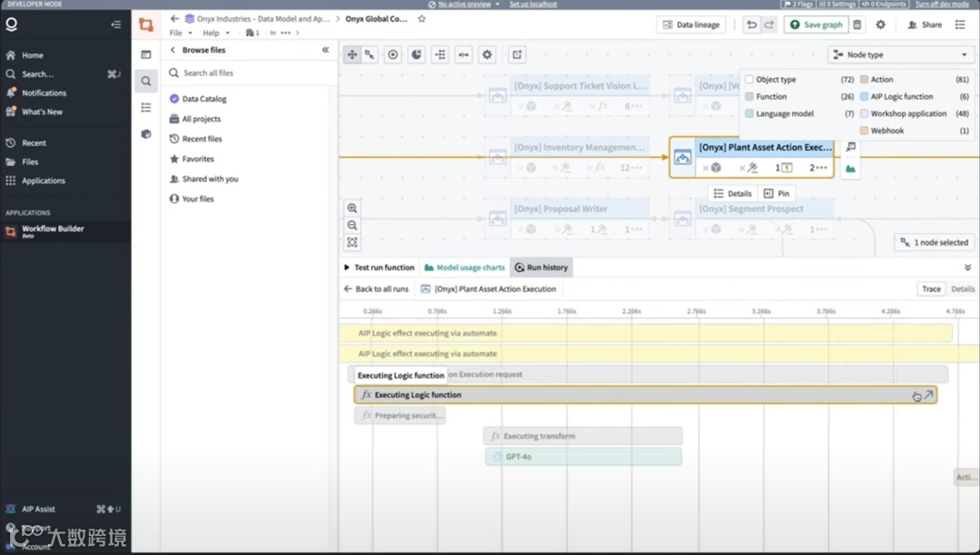Switch to Trace view
The height and width of the screenshot is (555, 980).
point(931,289)
